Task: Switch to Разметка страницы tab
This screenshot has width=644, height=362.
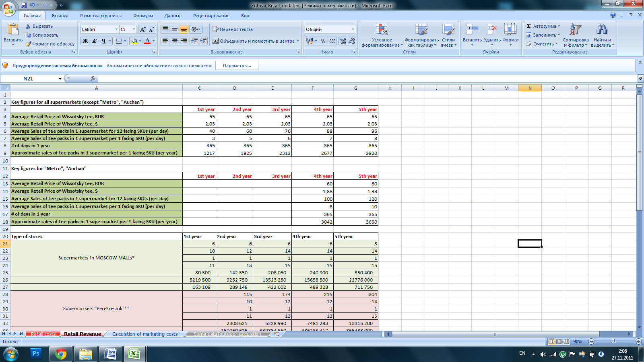Action: pos(101,16)
